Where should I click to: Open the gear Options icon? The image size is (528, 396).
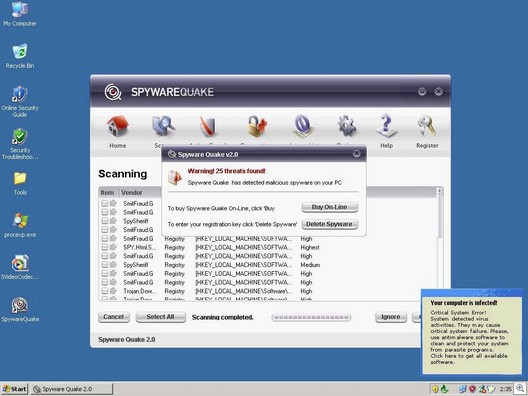click(x=347, y=127)
